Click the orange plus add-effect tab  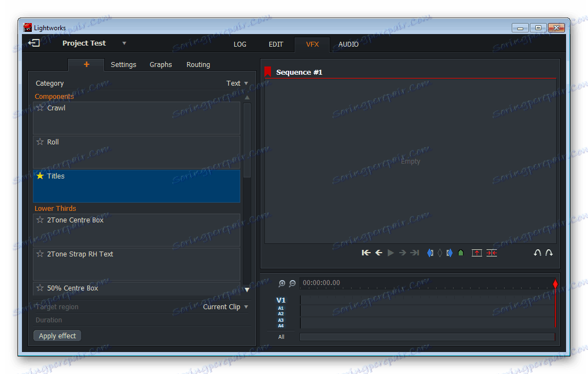coord(86,64)
